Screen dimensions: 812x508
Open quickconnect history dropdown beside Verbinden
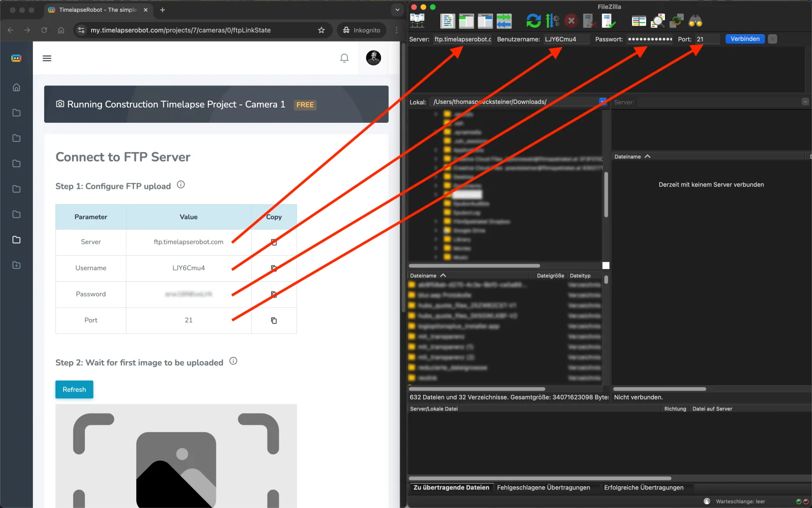click(772, 39)
